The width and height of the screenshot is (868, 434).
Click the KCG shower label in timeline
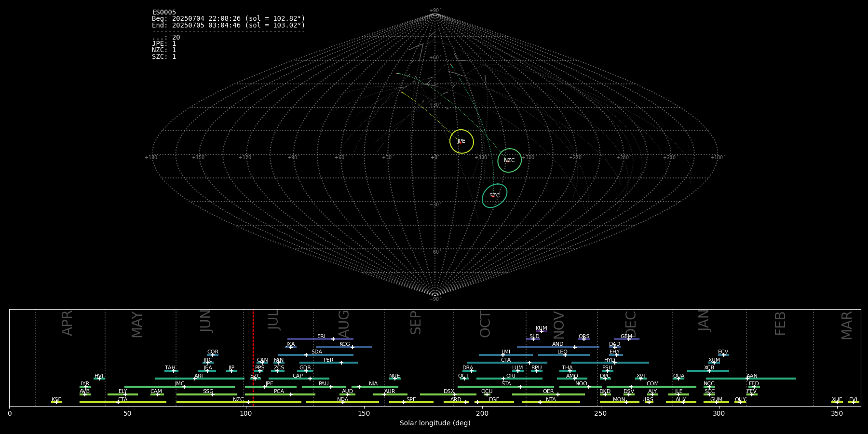click(x=345, y=344)
